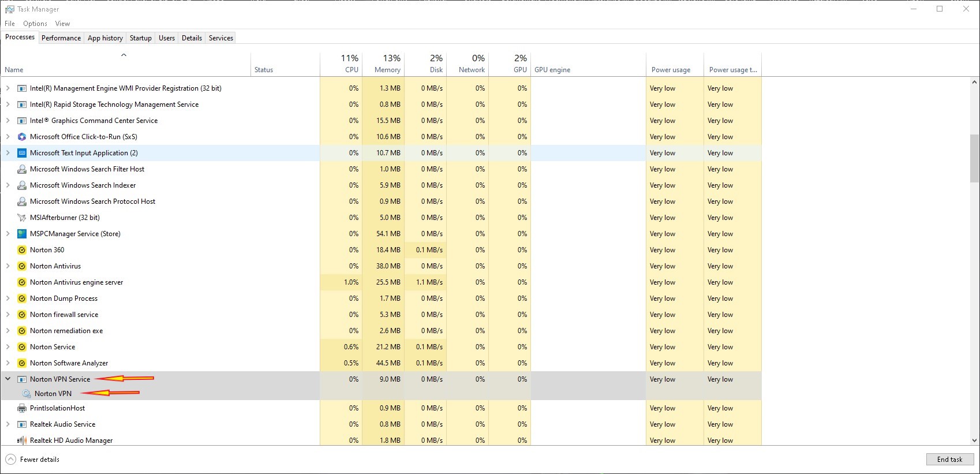Screen dimensions: 980x474
Task: Open the Options menu
Action: [35, 24]
